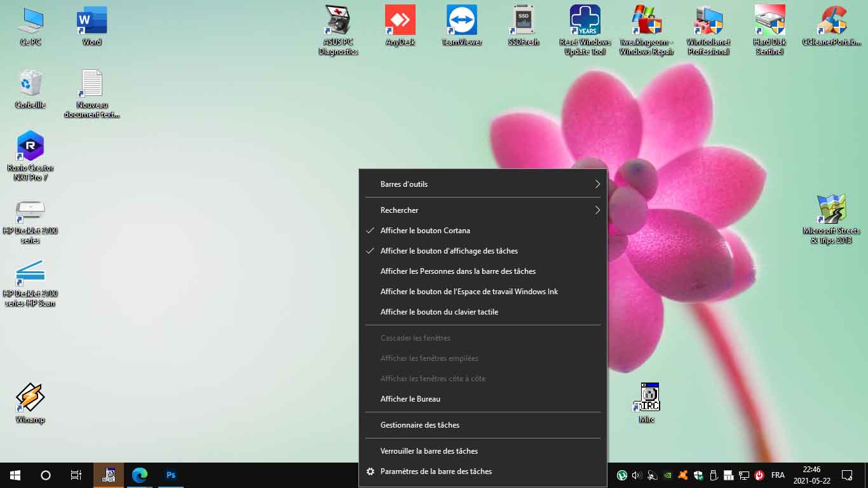
Task: Open the uTorrent tray icon
Action: [x=622, y=475]
